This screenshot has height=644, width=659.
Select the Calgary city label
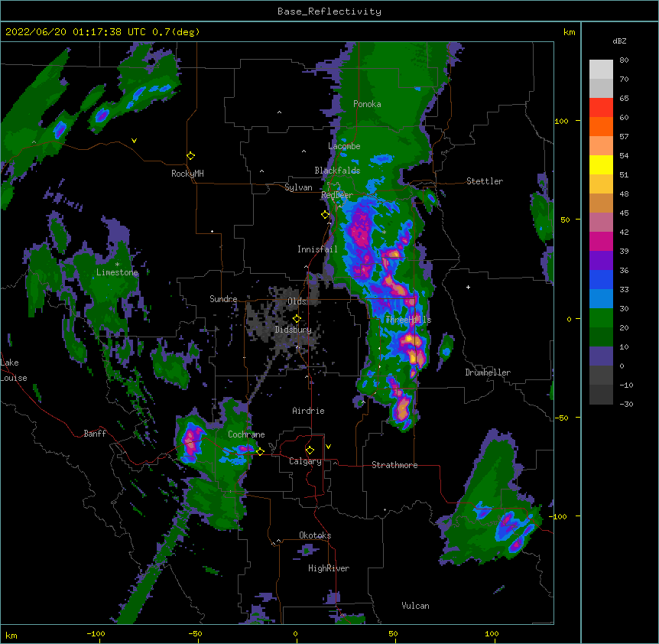click(x=306, y=461)
